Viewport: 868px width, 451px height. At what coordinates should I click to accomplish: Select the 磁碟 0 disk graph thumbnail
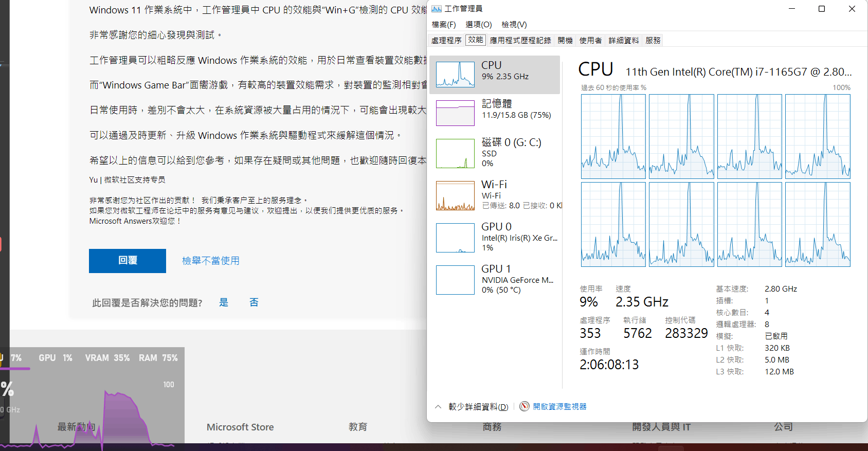coord(455,153)
